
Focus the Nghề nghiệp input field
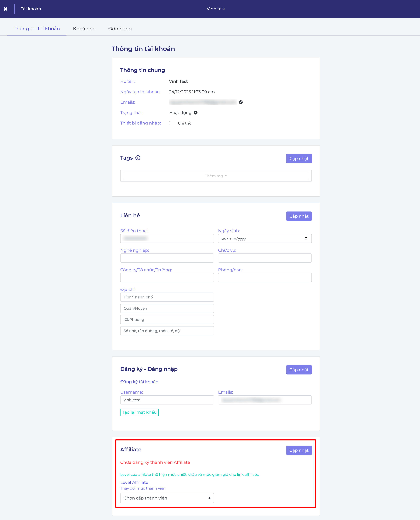[x=167, y=258]
